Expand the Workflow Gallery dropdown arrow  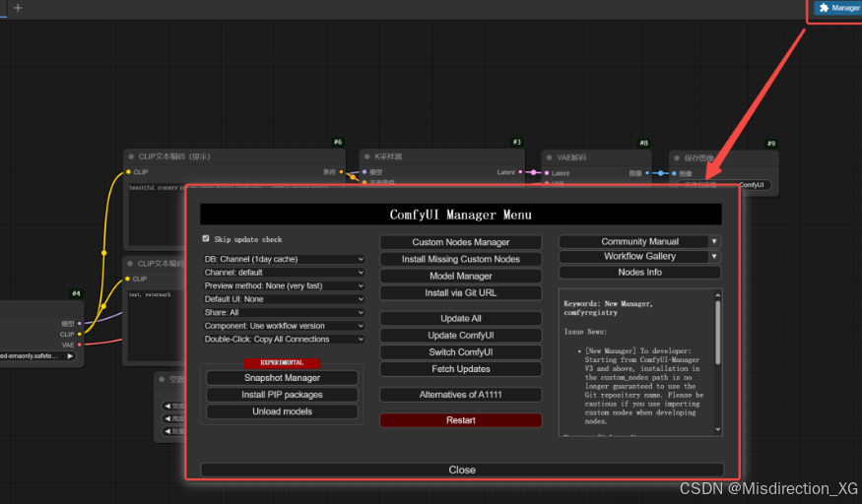coord(714,256)
